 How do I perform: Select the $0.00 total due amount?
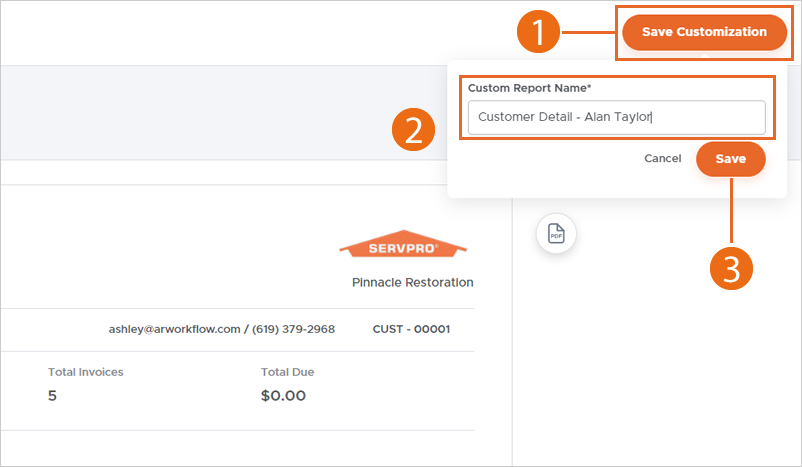(x=283, y=395)
